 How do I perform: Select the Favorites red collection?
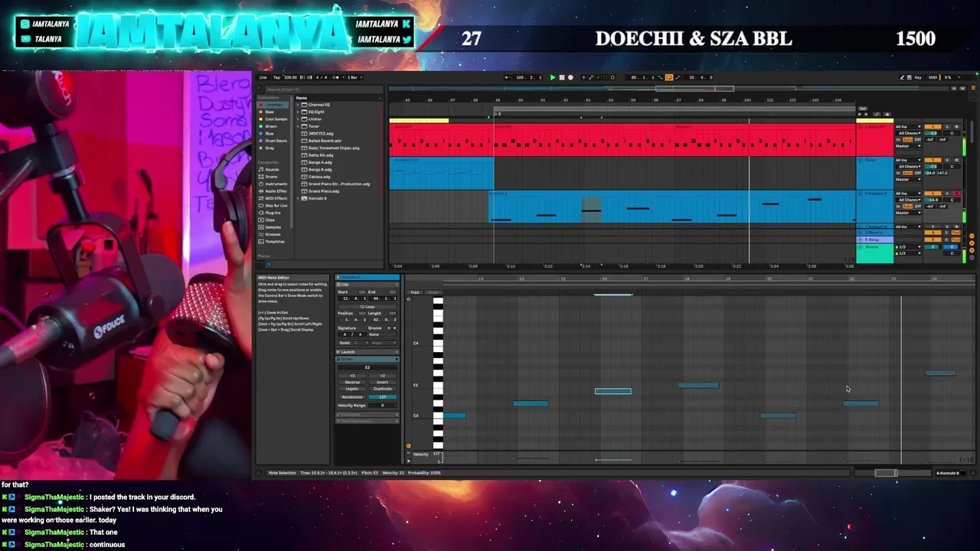point(273,105)
